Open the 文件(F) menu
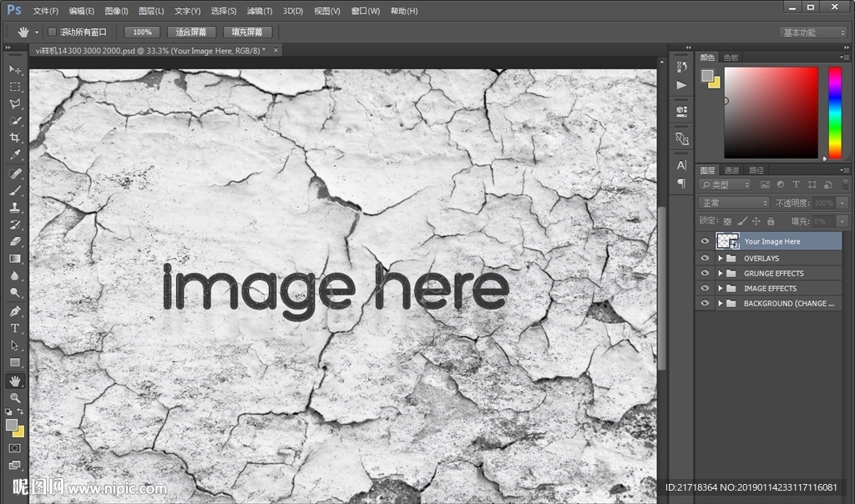Viewport: 855px width, 504px height. (45, 11)
